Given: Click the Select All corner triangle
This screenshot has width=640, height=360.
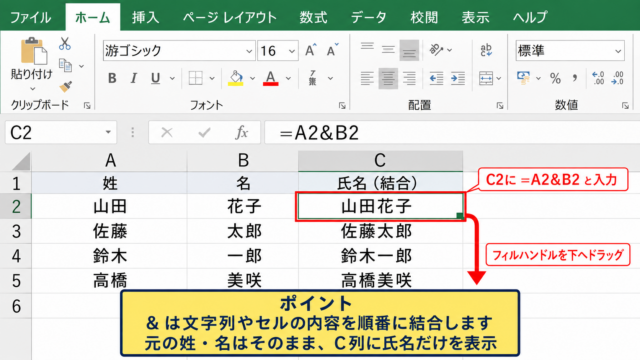Looking at the screenshot, I should 20,161.
